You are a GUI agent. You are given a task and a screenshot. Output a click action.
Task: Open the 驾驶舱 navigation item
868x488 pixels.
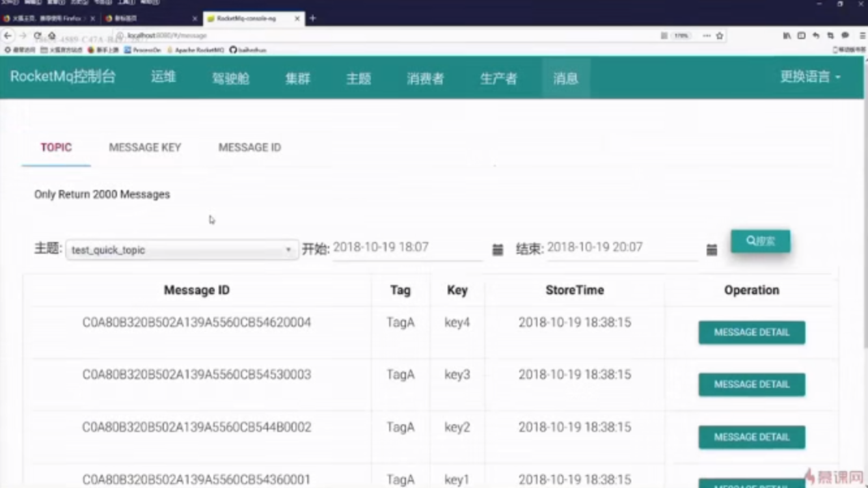pos(230,78)
